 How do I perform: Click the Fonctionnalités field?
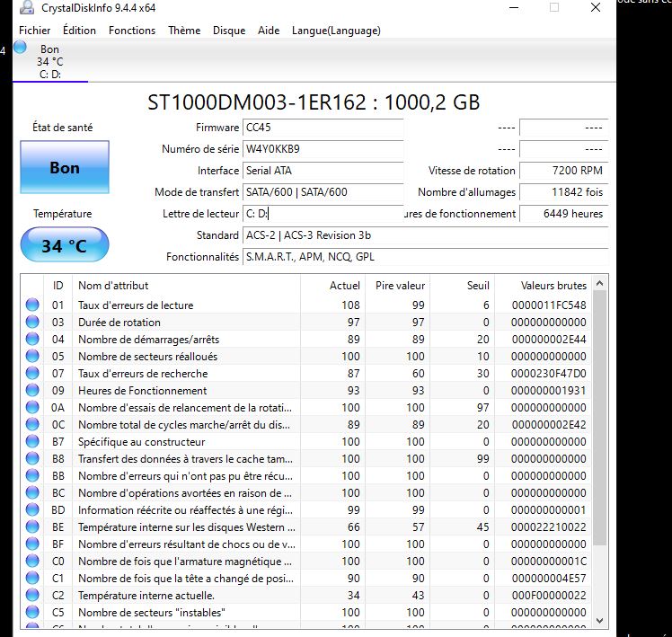[426, 256]
